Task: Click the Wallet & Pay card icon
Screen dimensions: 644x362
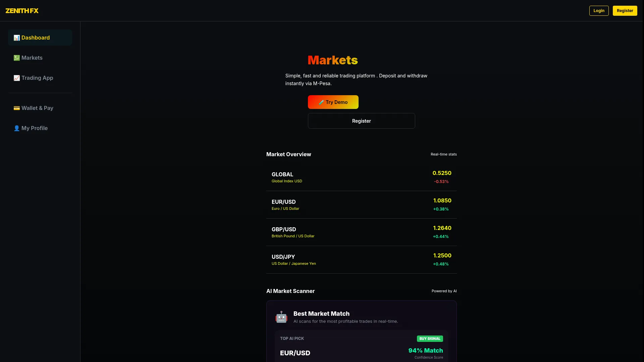Action: click(17, 108)
